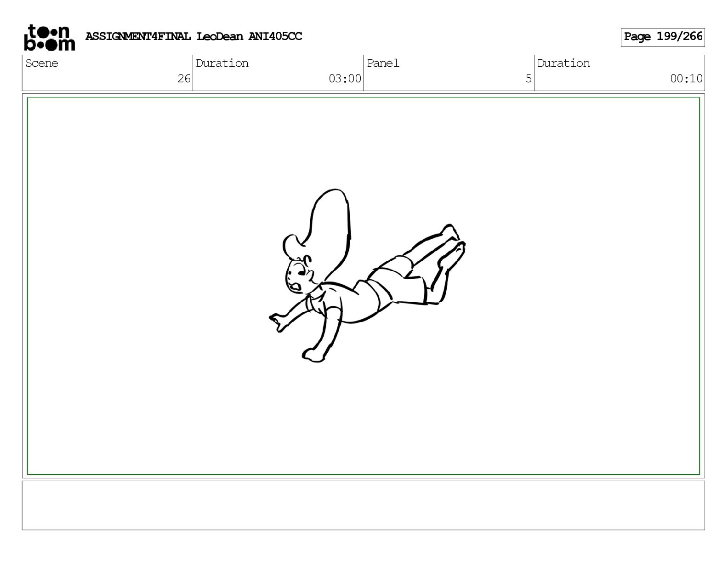Screen dimensions: 728x563
Task: Click the flying character storyboard drawing
Action: [x=367, y=276]
